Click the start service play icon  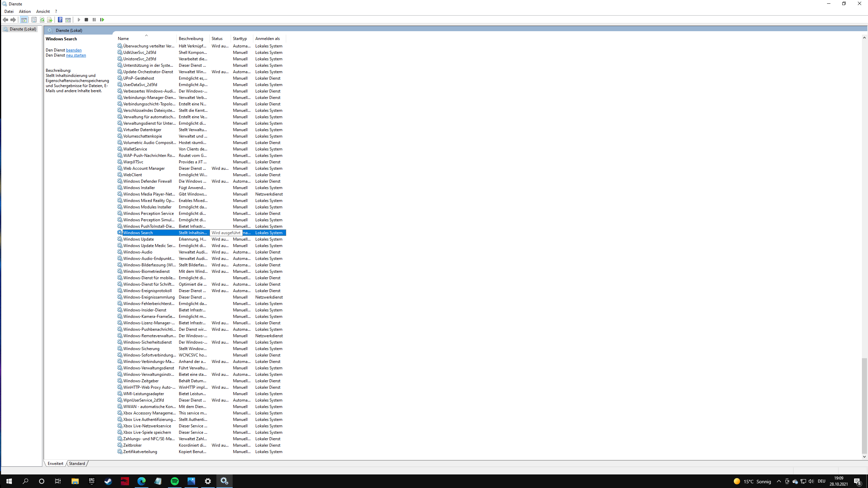79,20
